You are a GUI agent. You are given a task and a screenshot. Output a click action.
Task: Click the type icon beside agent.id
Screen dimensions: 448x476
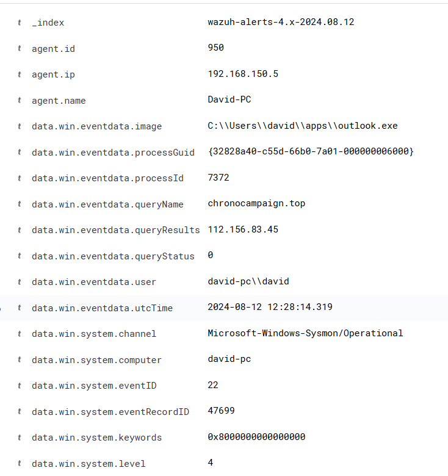20,48
